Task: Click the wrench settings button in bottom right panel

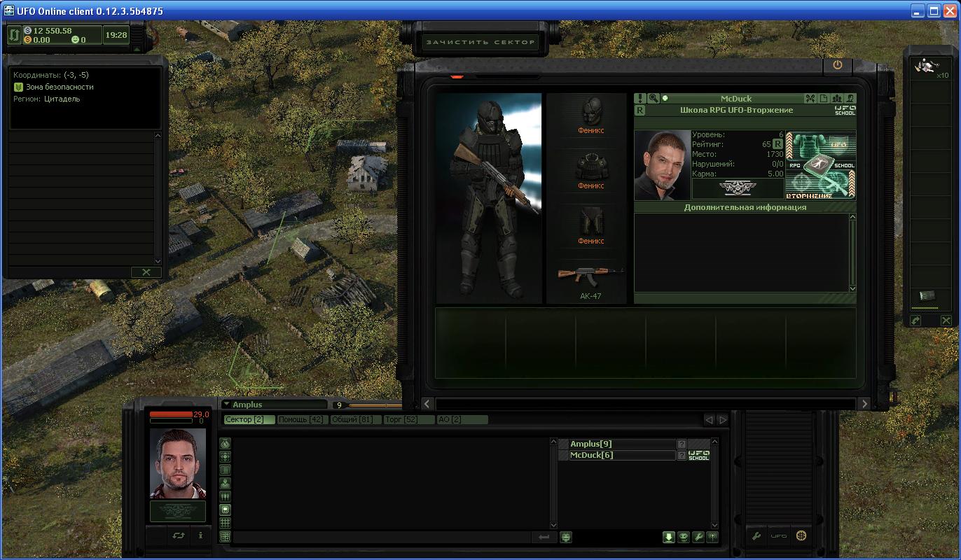Action: pyautogui.click(x=756, y=536)
